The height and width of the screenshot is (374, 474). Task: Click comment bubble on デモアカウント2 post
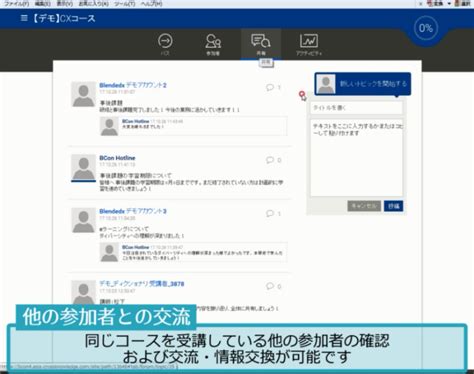click(x=270, y=87)
